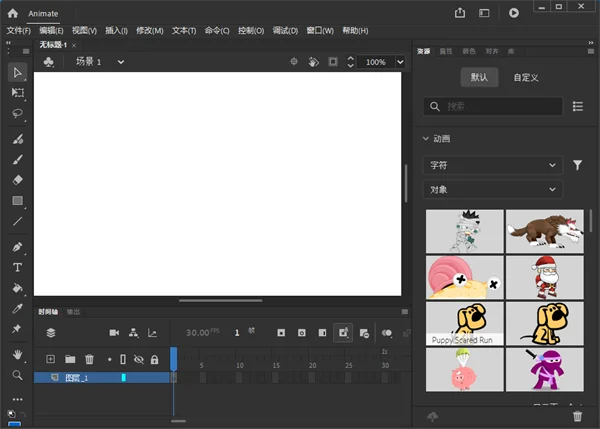
Task: Toggle highlight layers dot column
Action: (x=109, y=359)
